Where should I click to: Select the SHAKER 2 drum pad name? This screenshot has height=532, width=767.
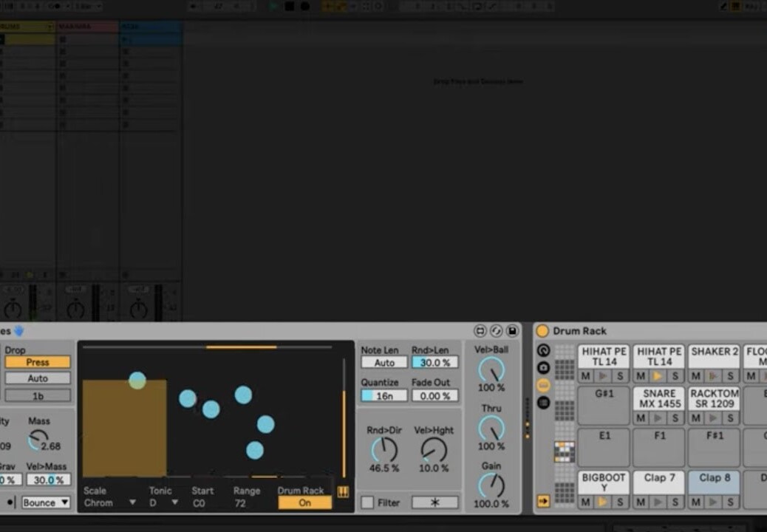tap(715, 352)
